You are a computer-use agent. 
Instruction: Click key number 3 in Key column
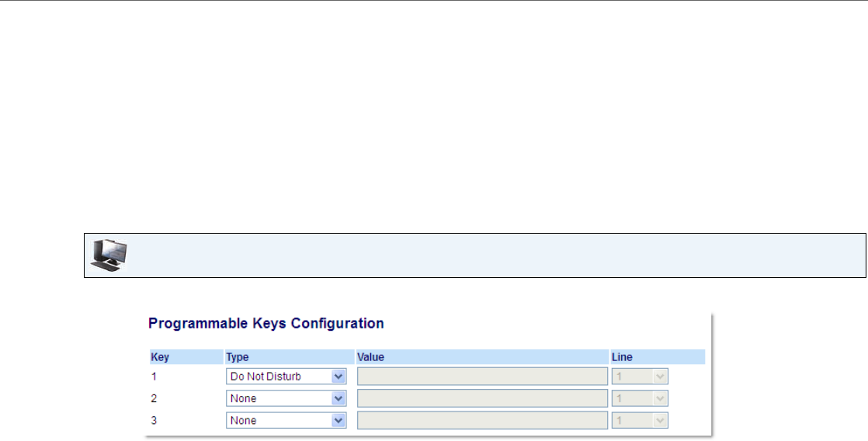[154, 421]
